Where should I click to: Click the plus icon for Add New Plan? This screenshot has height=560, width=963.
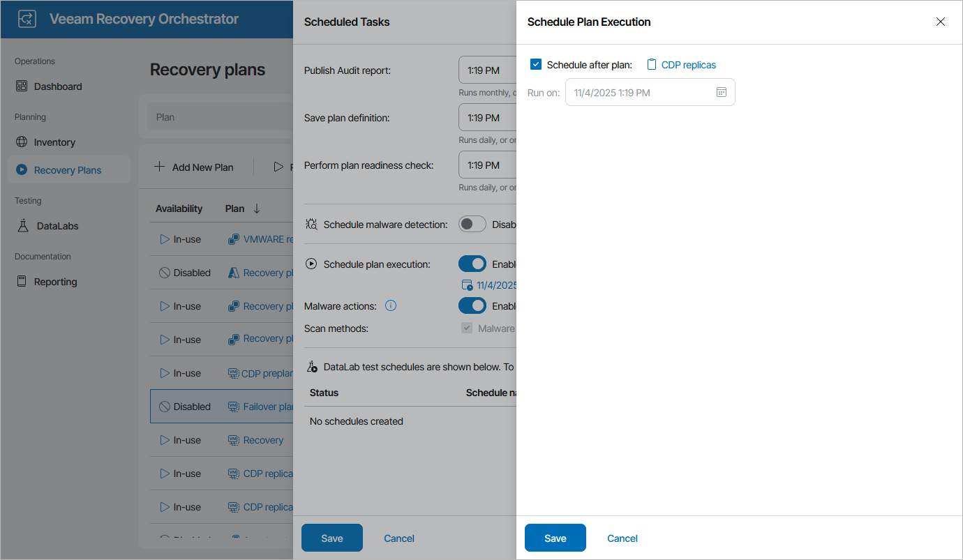(x=159, y=167)
